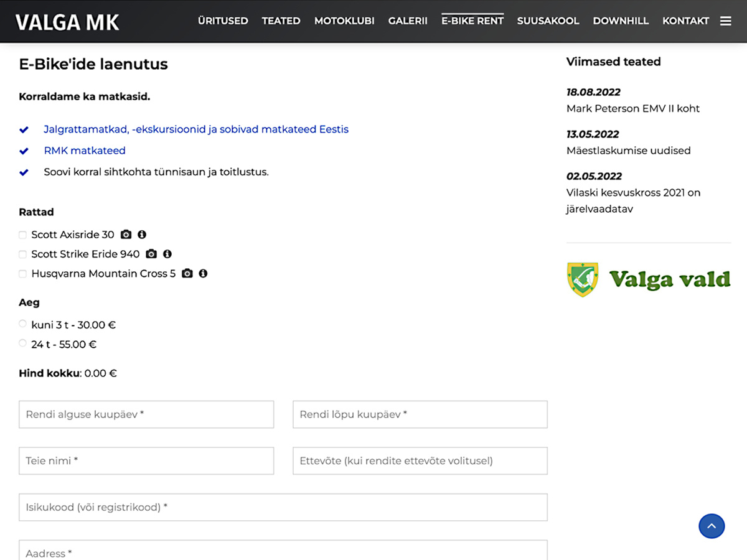Open the hamburger menu icon
This screenshot has height=560, width=747.
click(x=726, y=21)
